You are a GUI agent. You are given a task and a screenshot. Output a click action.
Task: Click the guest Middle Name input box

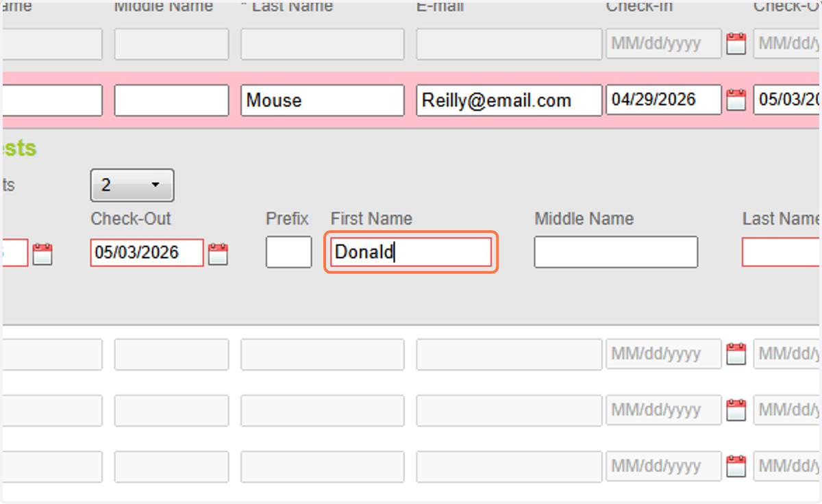[x=616, y=252]
